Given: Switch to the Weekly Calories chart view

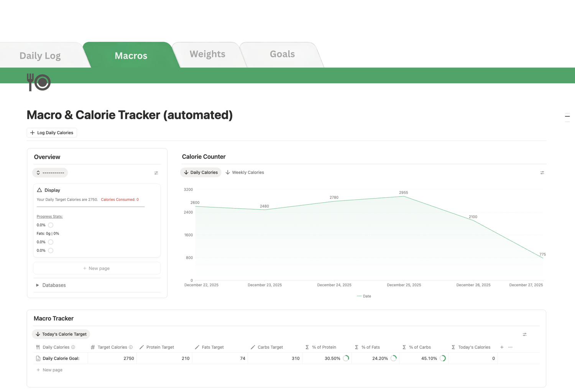Looking at the screenshot, I should coord(245,172).
